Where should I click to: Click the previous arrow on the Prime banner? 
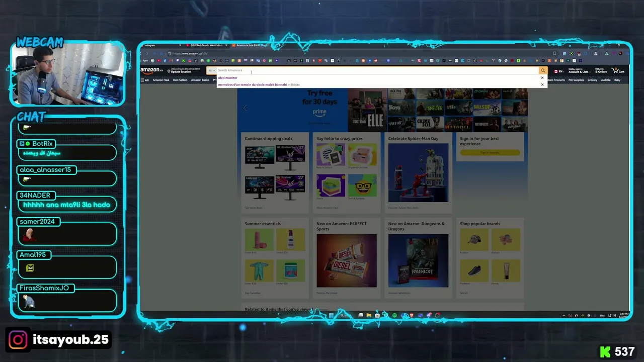pyautogui.click(x=245, y=108)
